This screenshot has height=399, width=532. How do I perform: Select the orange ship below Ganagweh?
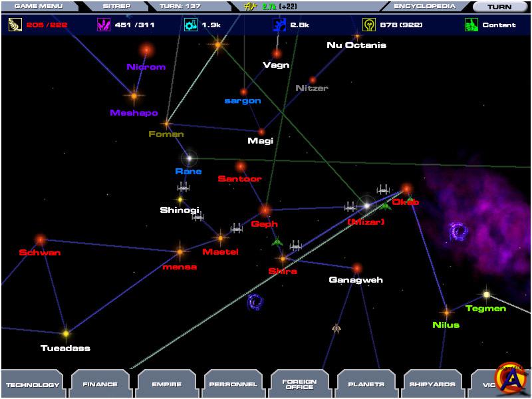(x=336, y=328)
